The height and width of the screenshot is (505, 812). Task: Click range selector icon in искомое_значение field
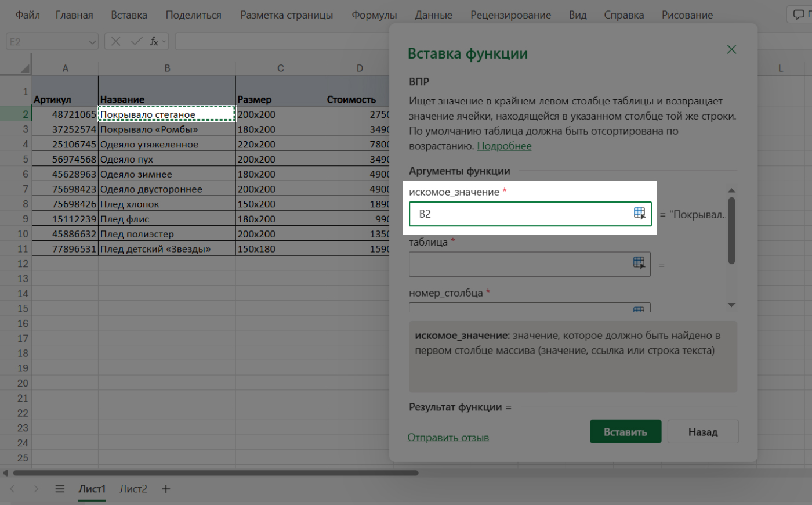click(x=639, y=213)
